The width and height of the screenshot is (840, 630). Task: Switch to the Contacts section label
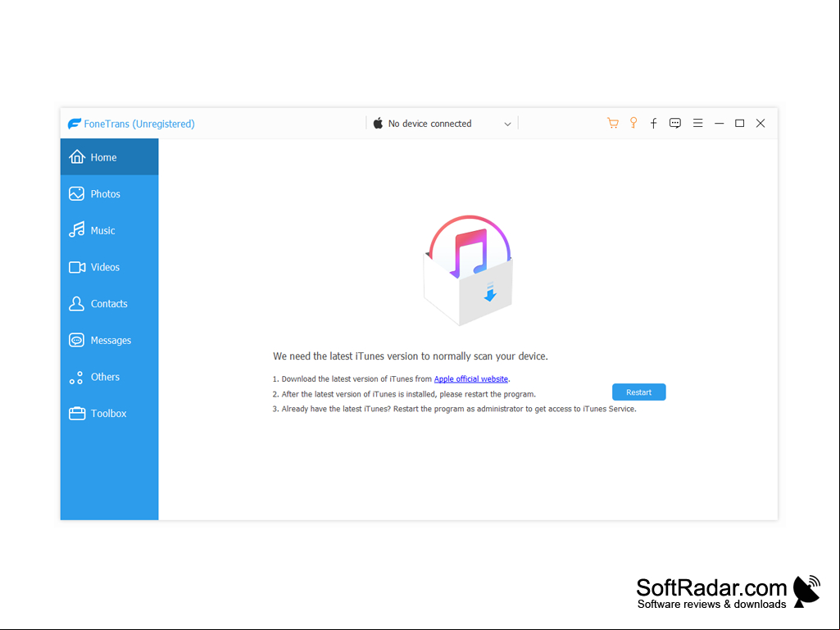[x=109, y=304]
